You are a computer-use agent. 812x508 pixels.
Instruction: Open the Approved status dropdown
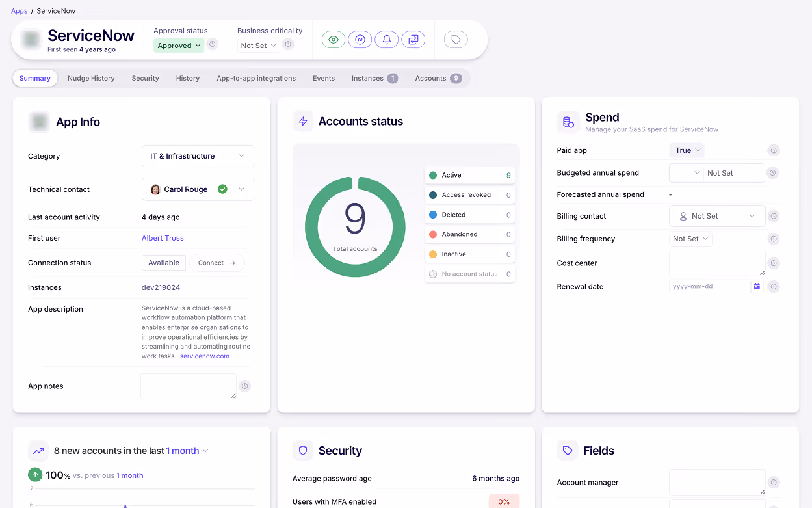(179, 46)
